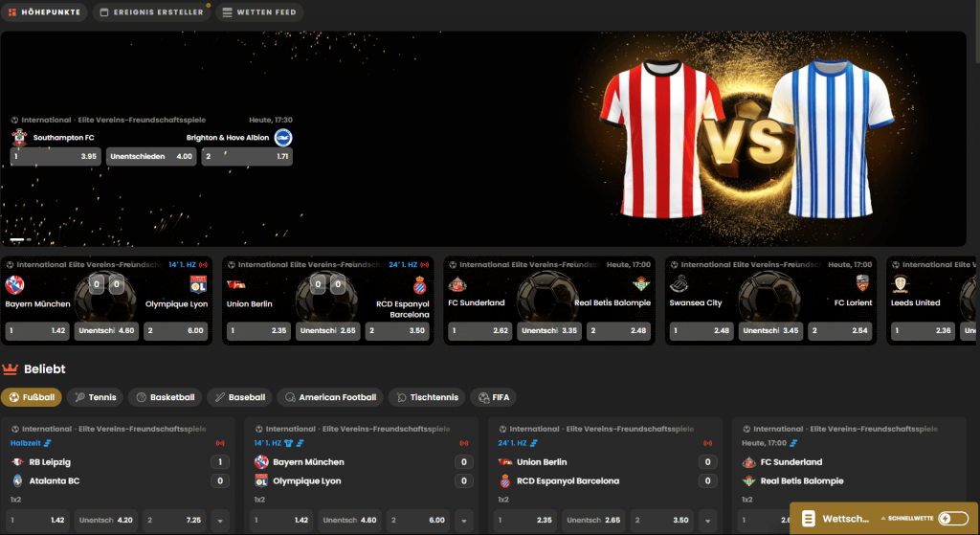Select the Basketball sport filter

pyautogui.click(x=165, y=397)
